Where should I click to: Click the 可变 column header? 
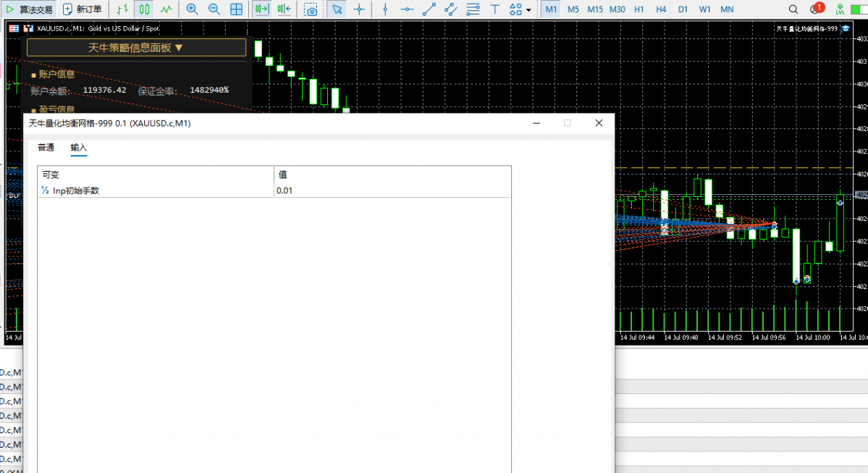(x=156, y=175)
